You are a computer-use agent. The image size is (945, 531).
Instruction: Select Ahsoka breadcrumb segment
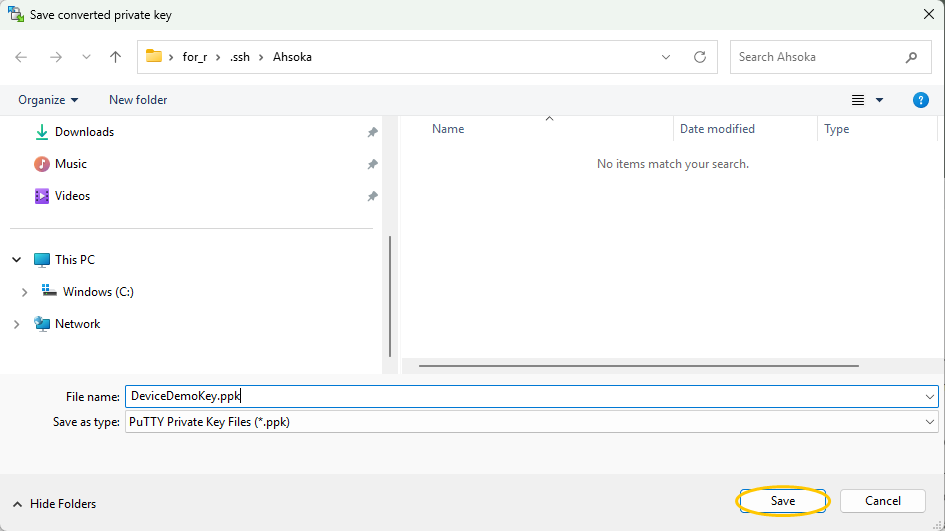[292, 57]
